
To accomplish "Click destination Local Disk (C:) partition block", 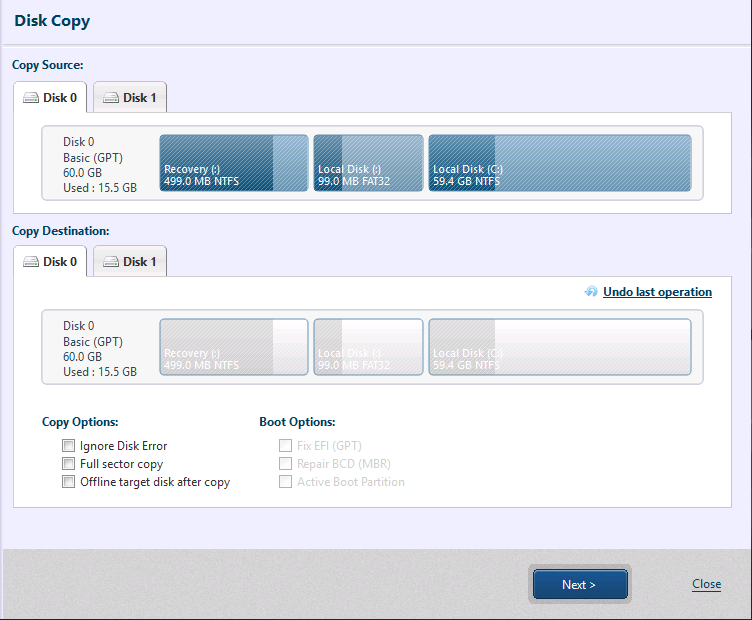I will click(559, 347).
